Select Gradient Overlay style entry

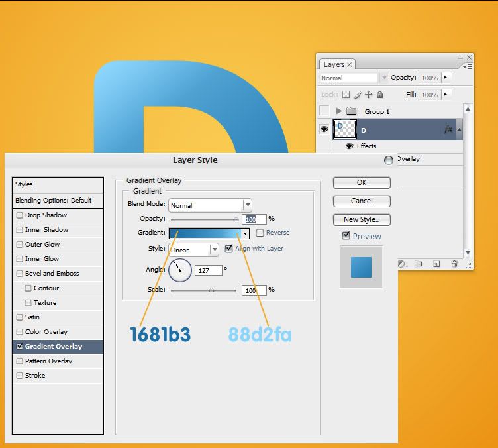coord(58,347)
